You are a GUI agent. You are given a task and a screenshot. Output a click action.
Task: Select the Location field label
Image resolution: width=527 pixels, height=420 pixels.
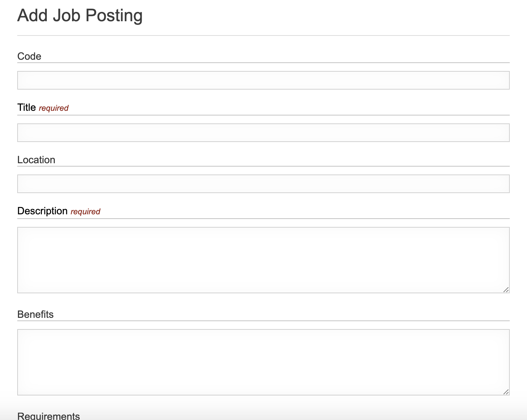click(36, 160)
